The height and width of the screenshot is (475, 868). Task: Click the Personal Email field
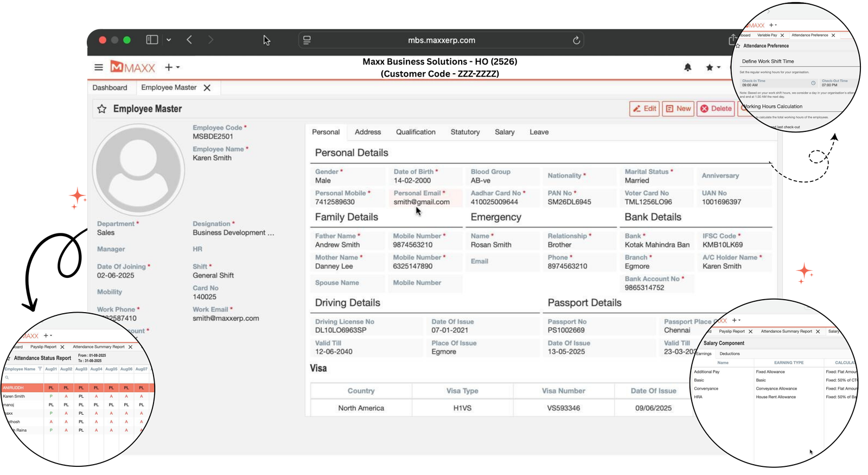(x=425, y=198)
